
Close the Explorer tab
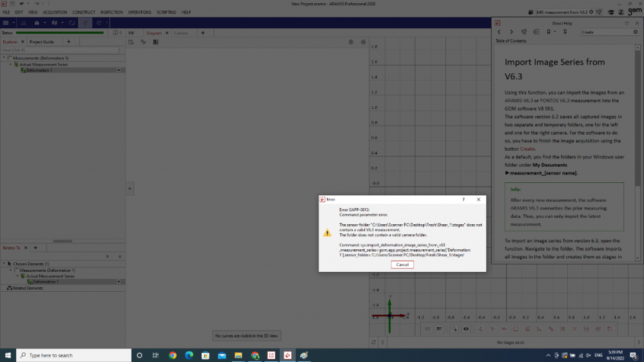tap(23, 42)
